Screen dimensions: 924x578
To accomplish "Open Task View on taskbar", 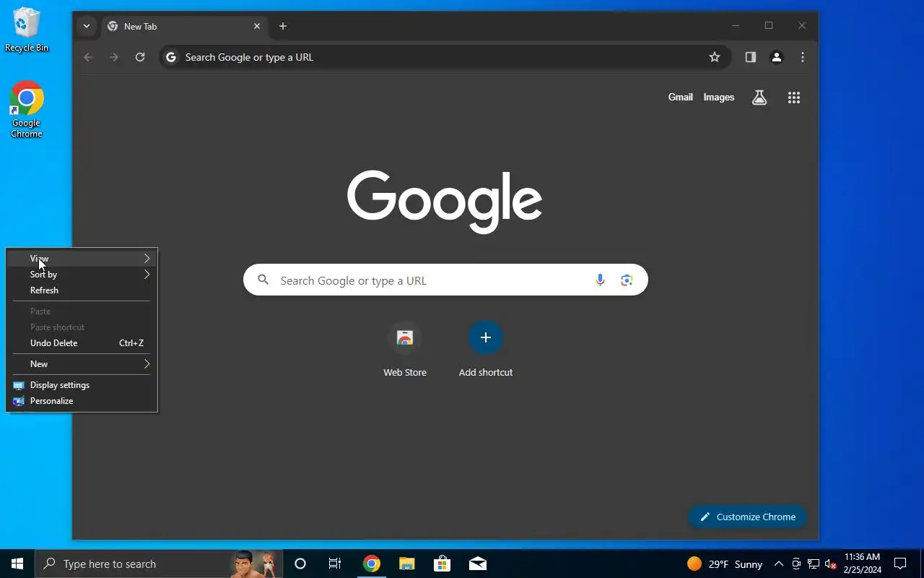I will point(335,564).
